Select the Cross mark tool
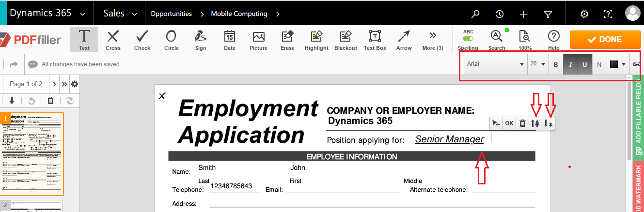 [x=113, y=39]
